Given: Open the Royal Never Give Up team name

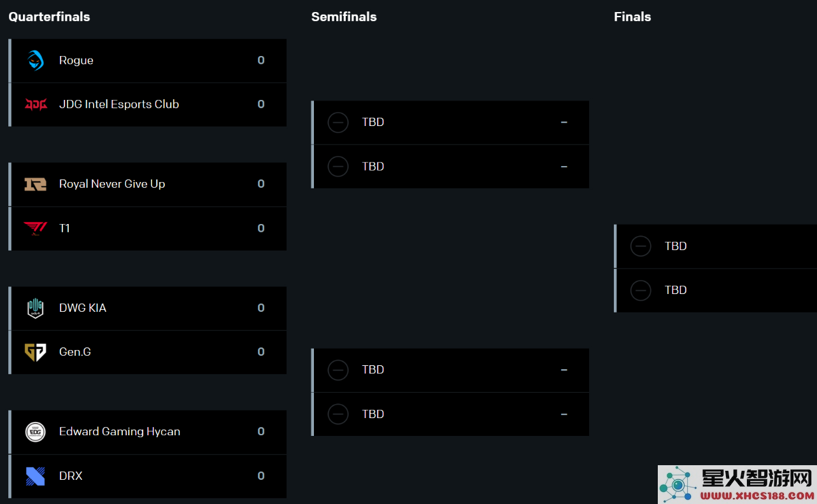Looking at the screenshot, I should click(x=112, y=184).
